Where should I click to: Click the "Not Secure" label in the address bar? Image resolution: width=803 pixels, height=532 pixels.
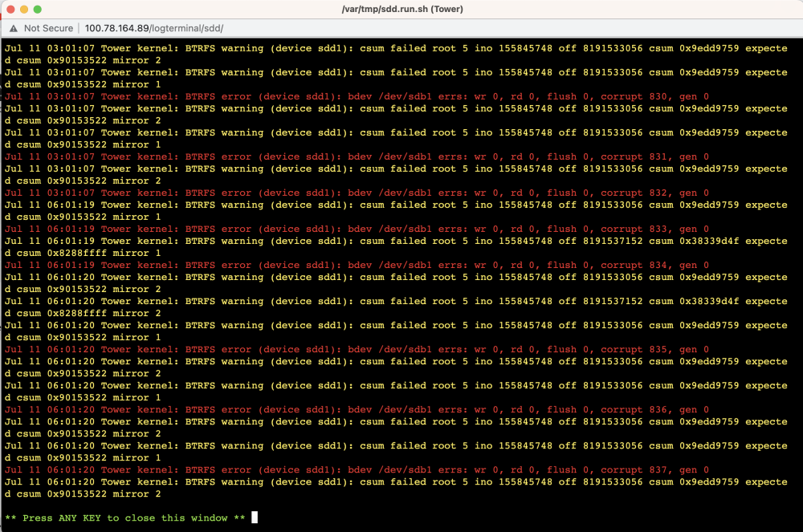pos(48,29)
